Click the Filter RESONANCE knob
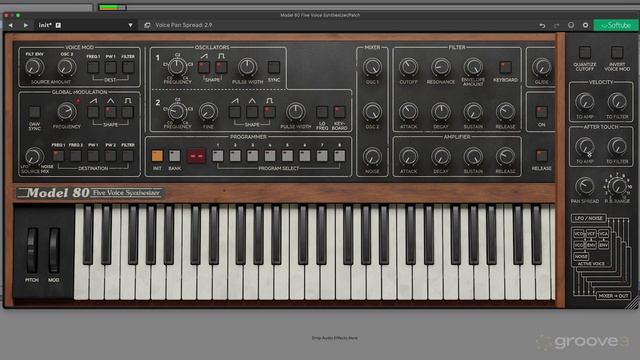 (441, 67)
